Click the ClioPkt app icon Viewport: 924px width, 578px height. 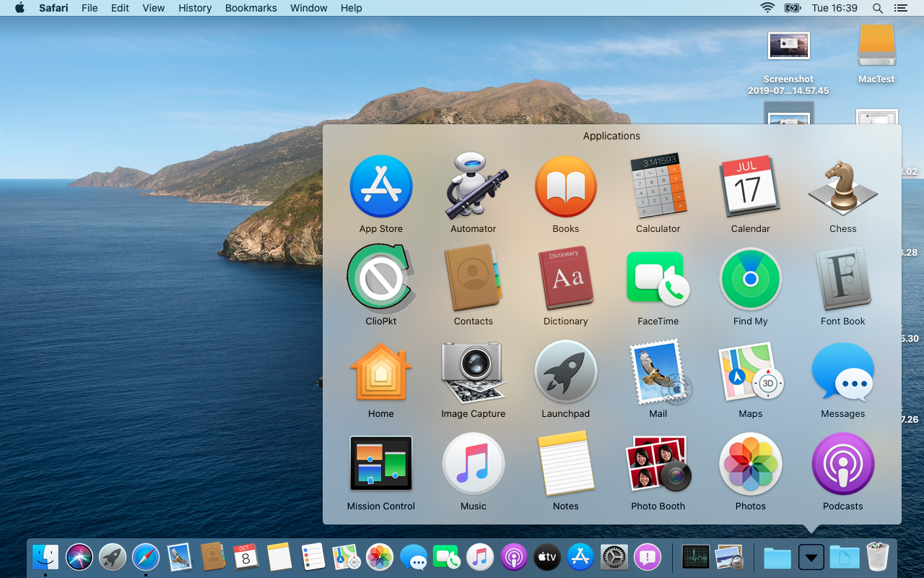click(x=381, y=279)
